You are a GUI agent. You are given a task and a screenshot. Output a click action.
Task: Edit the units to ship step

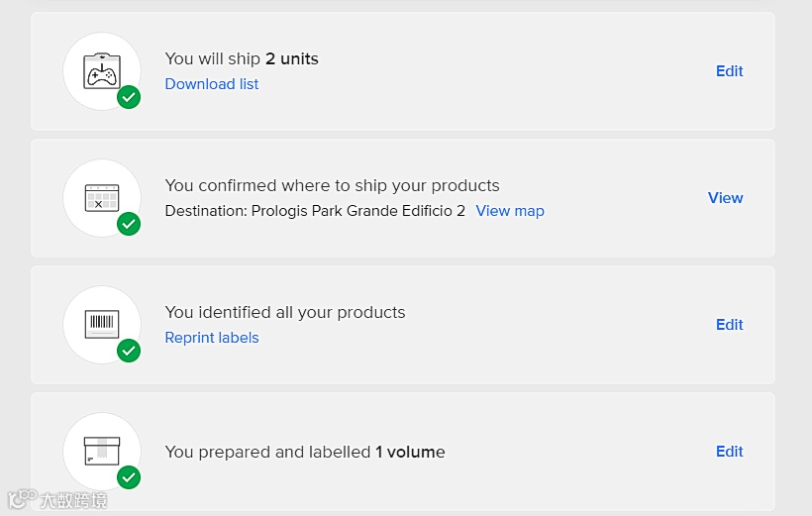pos(730,71)
